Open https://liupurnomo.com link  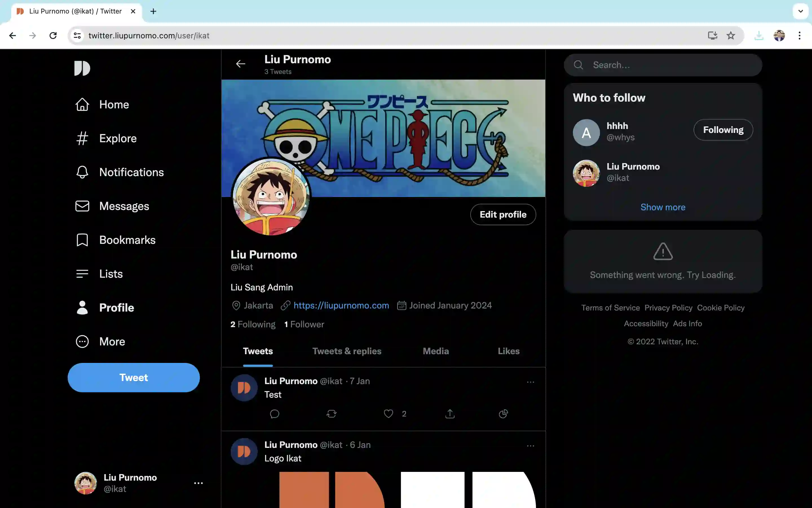pos(341,305)
